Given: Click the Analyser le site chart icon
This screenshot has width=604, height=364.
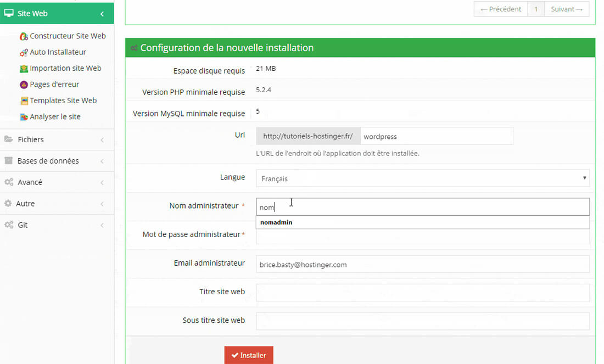Looking at the screenshot, I should point(24,117).
